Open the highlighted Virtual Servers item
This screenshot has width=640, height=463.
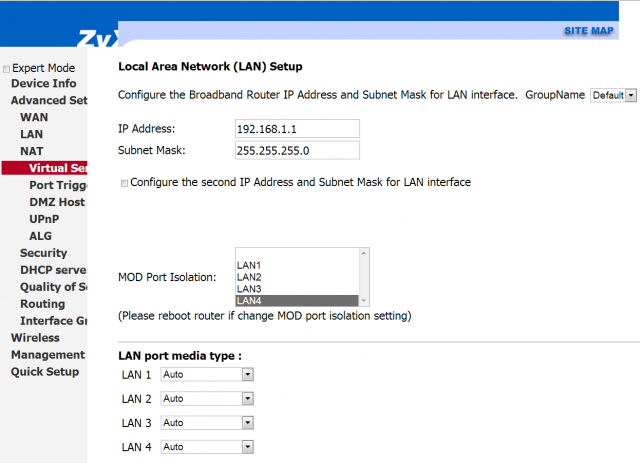tap(44, 168)
